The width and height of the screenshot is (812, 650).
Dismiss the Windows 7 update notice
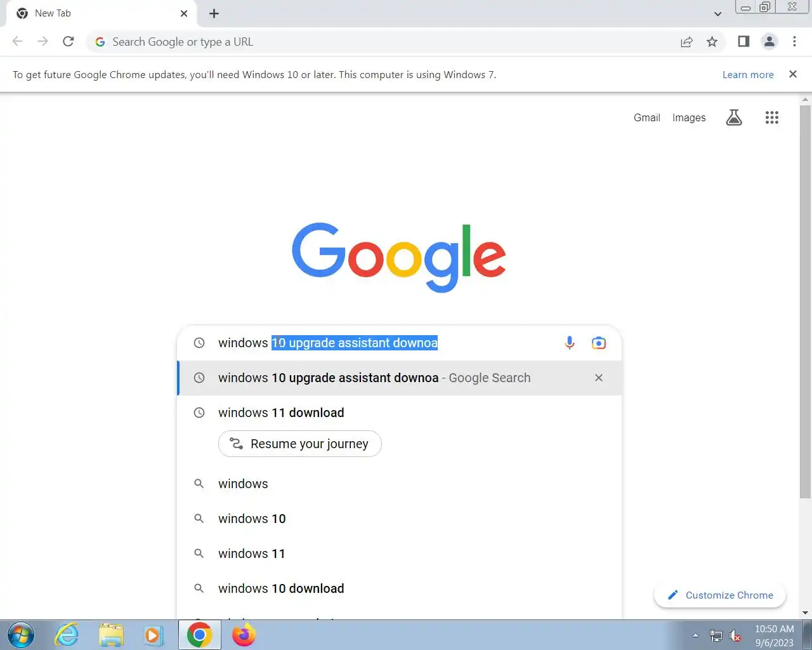click(792, 74)
